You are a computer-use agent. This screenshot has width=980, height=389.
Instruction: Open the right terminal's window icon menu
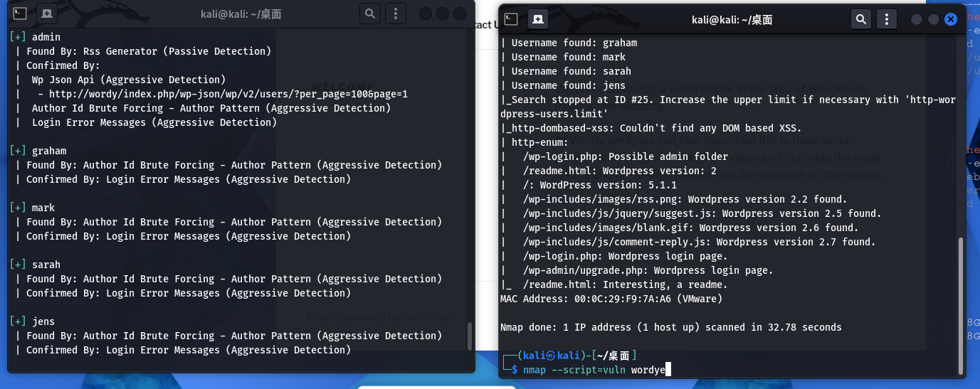511,19
